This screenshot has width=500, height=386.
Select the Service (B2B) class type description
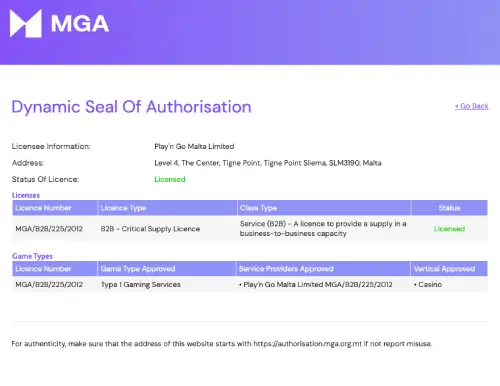(323, 229)
